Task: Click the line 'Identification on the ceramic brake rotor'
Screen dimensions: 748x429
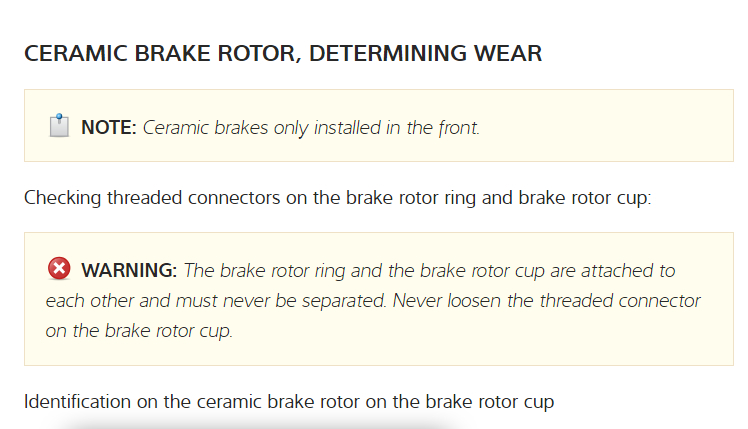Action: [x=289, y=402]
